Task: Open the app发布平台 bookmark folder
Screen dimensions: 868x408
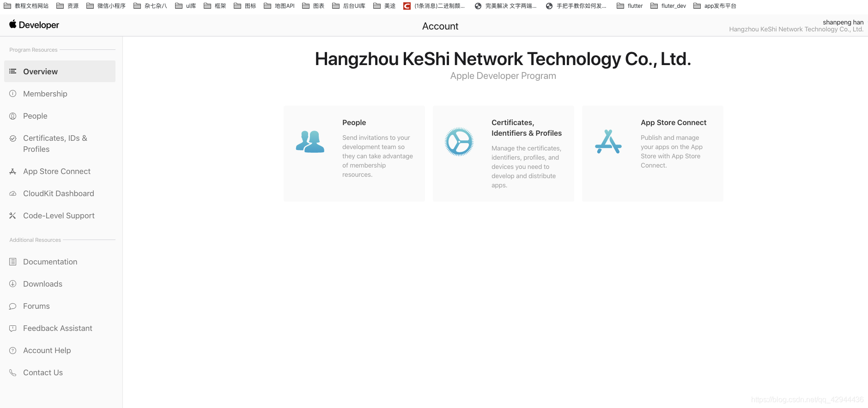Action: pyautogui.click(x=715, y=6)
